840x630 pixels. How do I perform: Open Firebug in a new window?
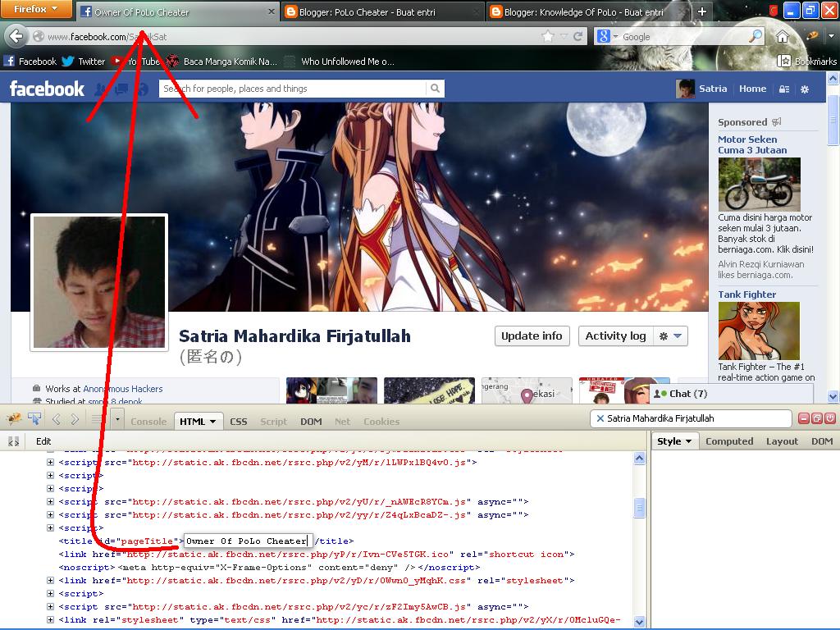816,418
